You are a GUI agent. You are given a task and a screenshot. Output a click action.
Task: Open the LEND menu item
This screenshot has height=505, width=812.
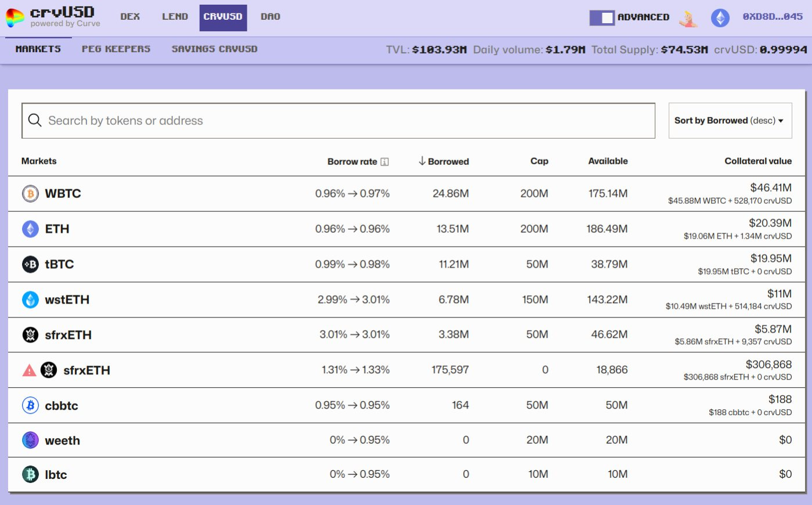(x=175, y=17)
